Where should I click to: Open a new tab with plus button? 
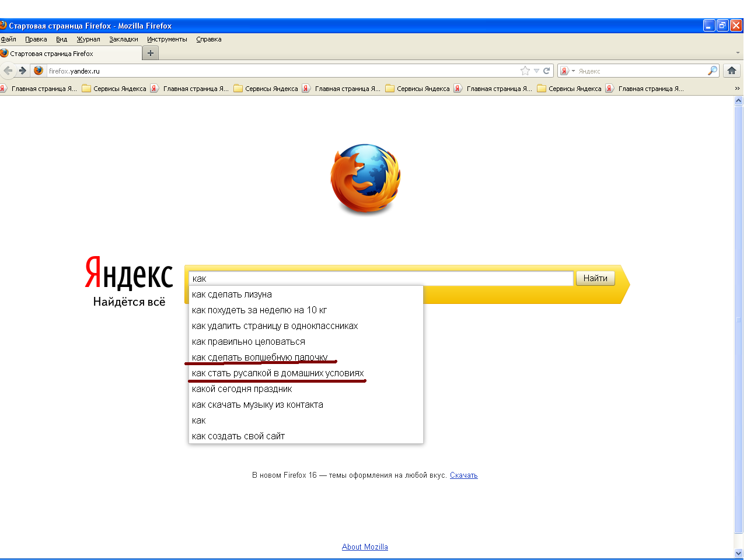click(151, 53)
